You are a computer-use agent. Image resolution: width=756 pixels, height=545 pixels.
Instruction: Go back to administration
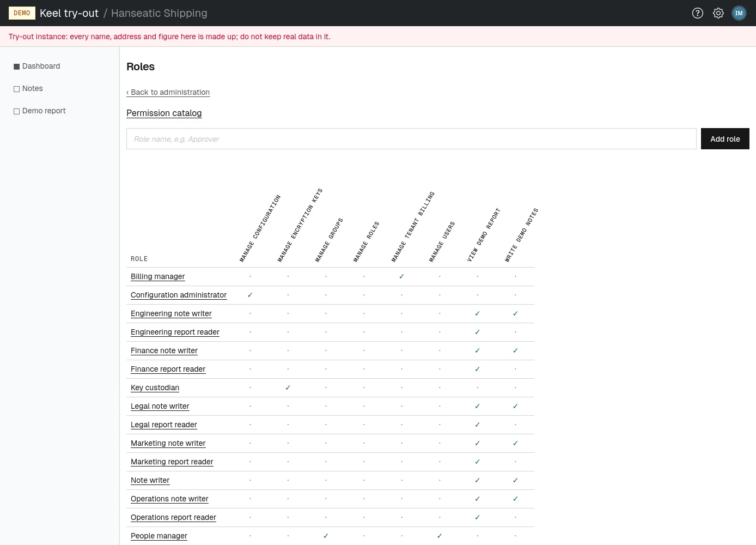click(168, 92)
